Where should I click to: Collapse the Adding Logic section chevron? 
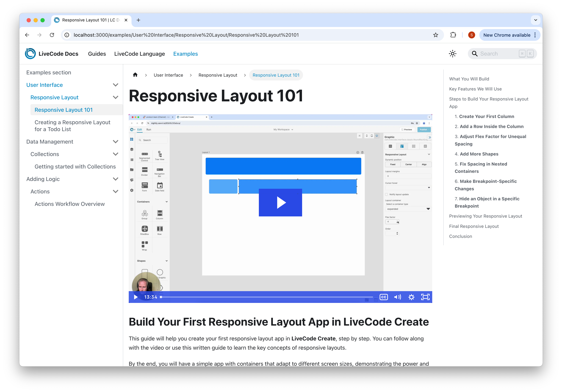[116, 179]
